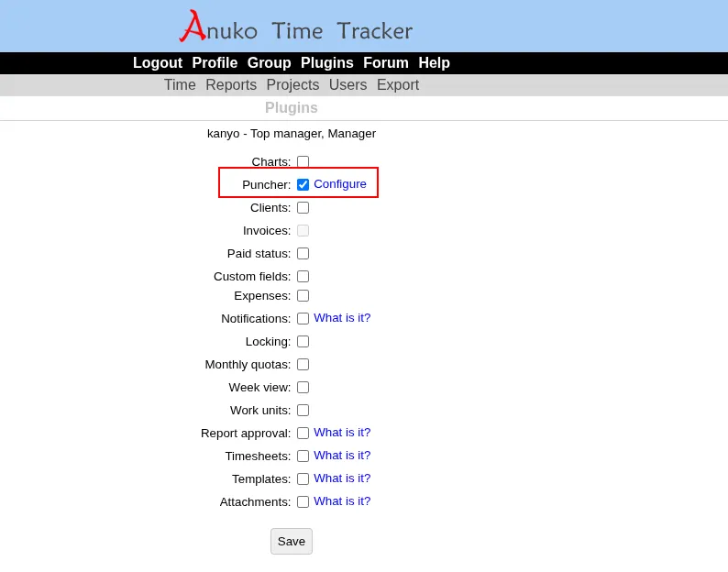Image resolution: width=728 pixels, height=572 pixels.
Task: Enable the Report approval checkbox
Action: (303, 434)
